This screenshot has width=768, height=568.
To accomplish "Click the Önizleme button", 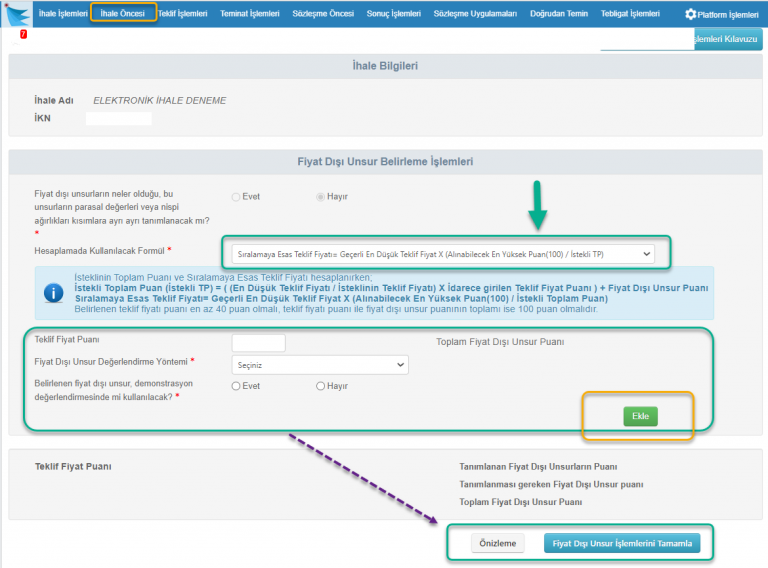I will 497,544.
